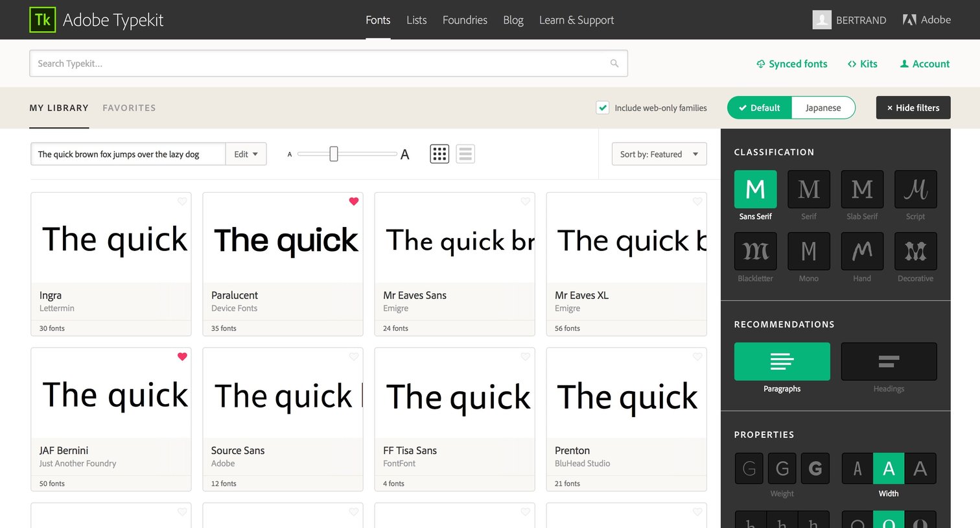Switch to MY LIBRARY tab

[59, 108]
